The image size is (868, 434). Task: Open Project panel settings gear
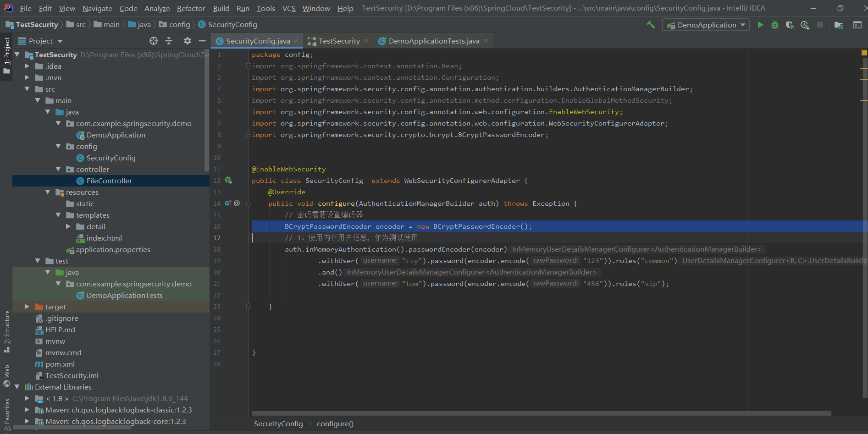[x=187, y=41]
